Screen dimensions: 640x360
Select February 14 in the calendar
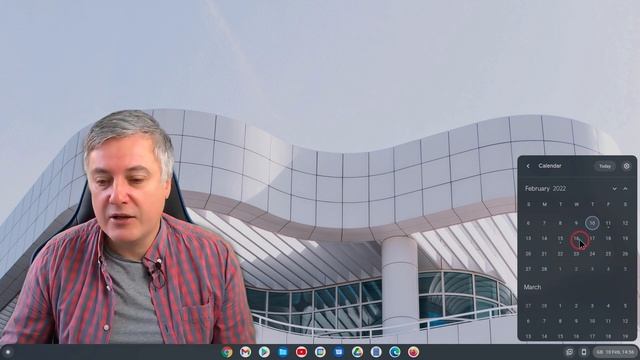[x=544, y=238]
